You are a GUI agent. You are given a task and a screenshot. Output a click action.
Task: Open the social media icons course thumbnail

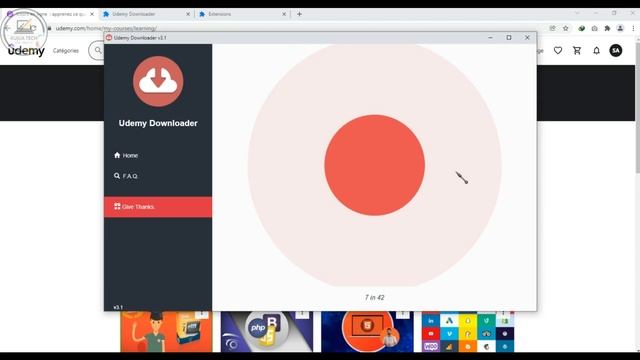(x=468, y=331)
